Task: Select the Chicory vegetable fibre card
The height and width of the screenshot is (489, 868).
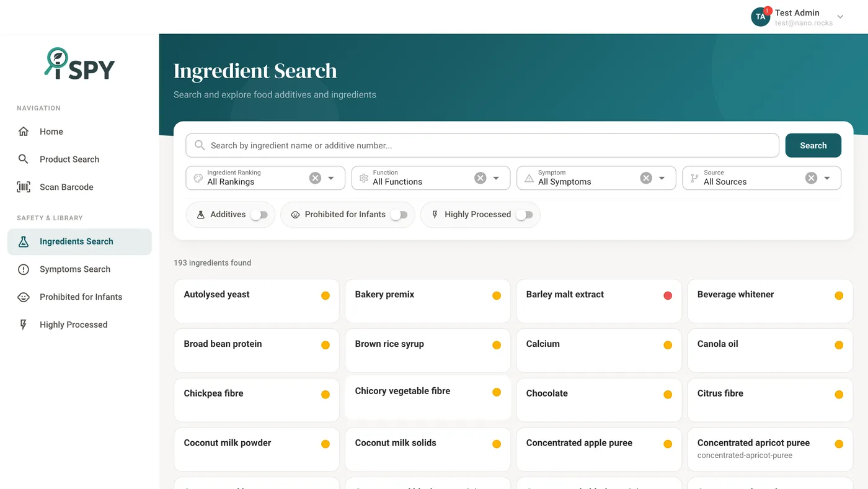Action: [428, 397]
